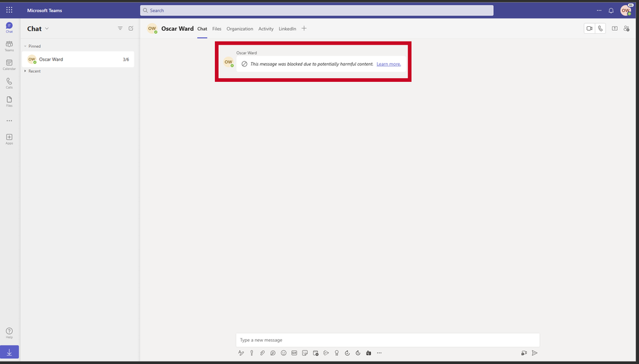The height and width of the screenshot is (364, 639).
Task: Open the Loop components icon
Action: (273, 353)
